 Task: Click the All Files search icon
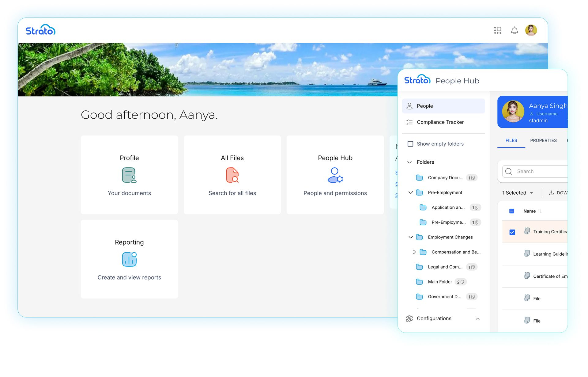pos(232,175)
